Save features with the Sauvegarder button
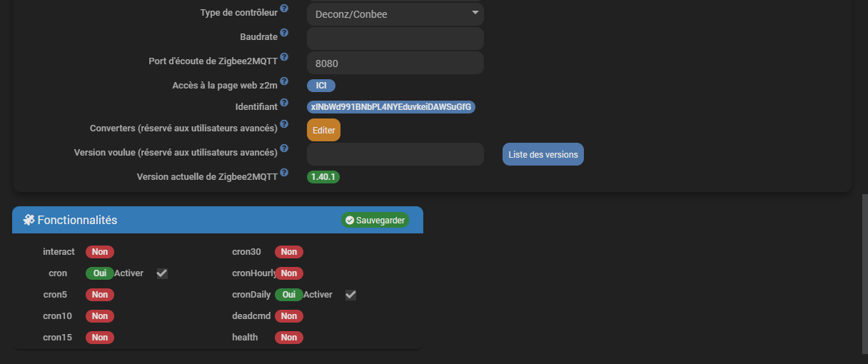 point(375,221)
